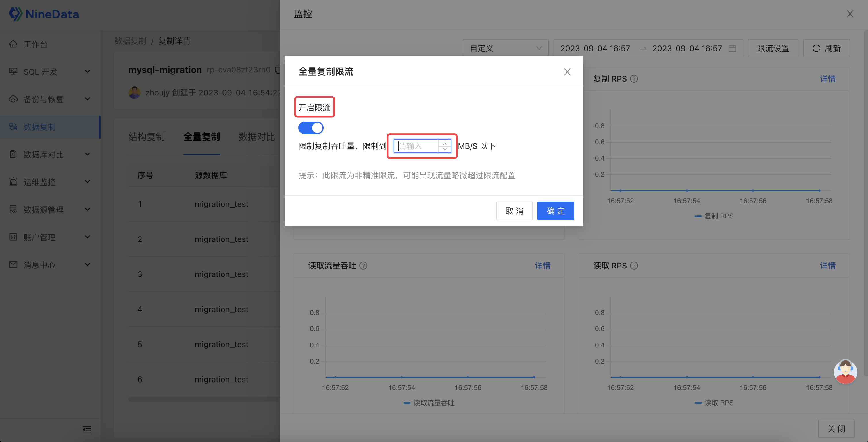Click the 关闭 button
Image resolution: width=868 pixels, height=442 pixels.
point(836,428)
